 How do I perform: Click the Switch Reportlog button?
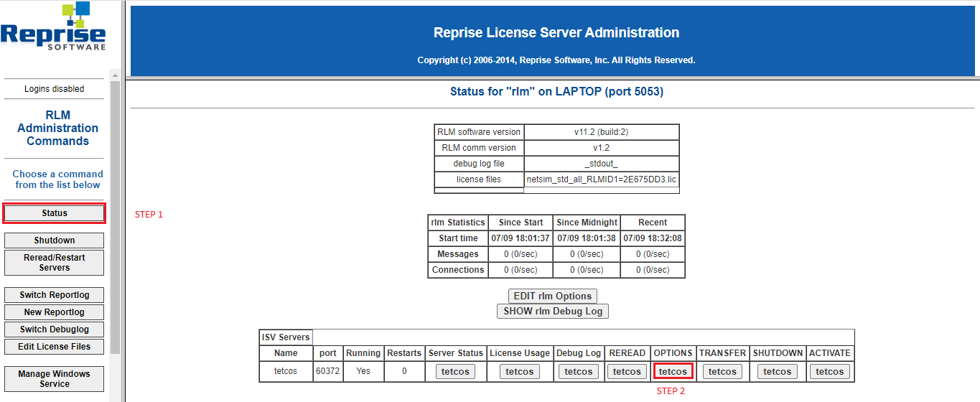[55, 295]
